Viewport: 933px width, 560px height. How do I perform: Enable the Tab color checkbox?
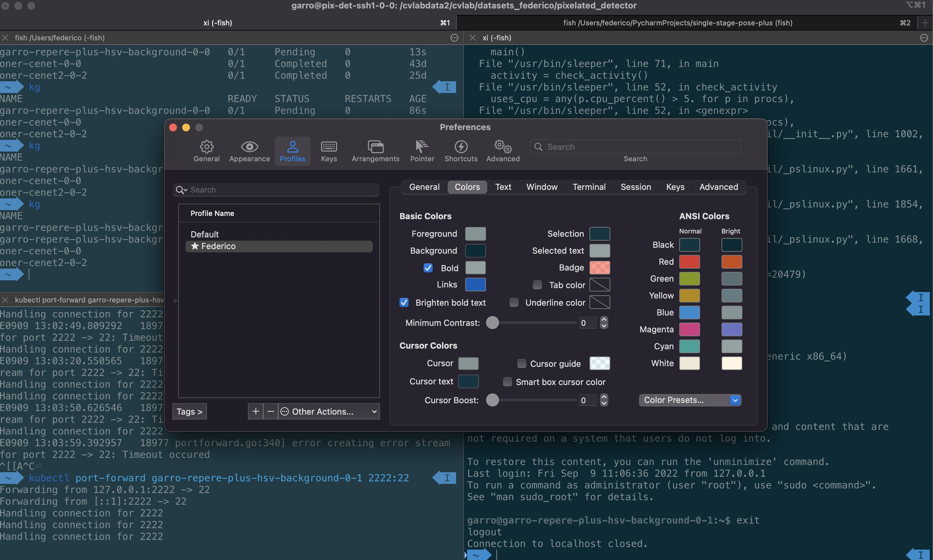coord(537,285)
